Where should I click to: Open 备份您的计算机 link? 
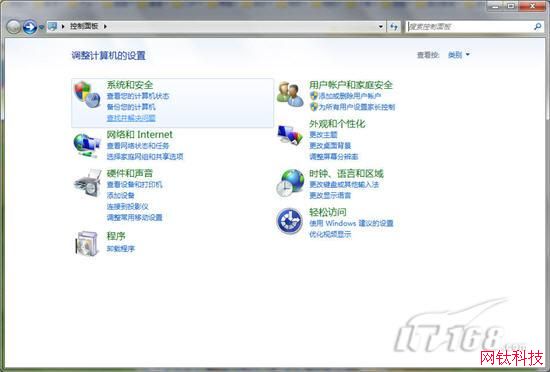point(131,107)
